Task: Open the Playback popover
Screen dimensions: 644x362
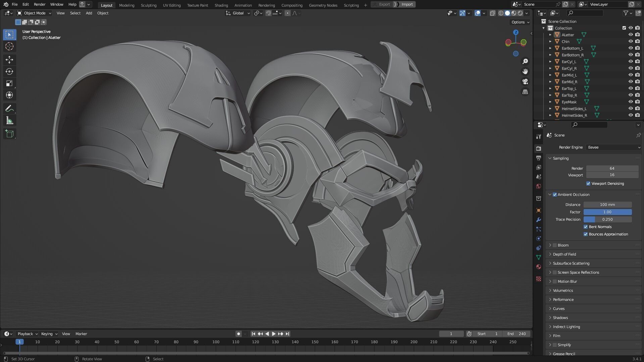Action: pos(28,334)
